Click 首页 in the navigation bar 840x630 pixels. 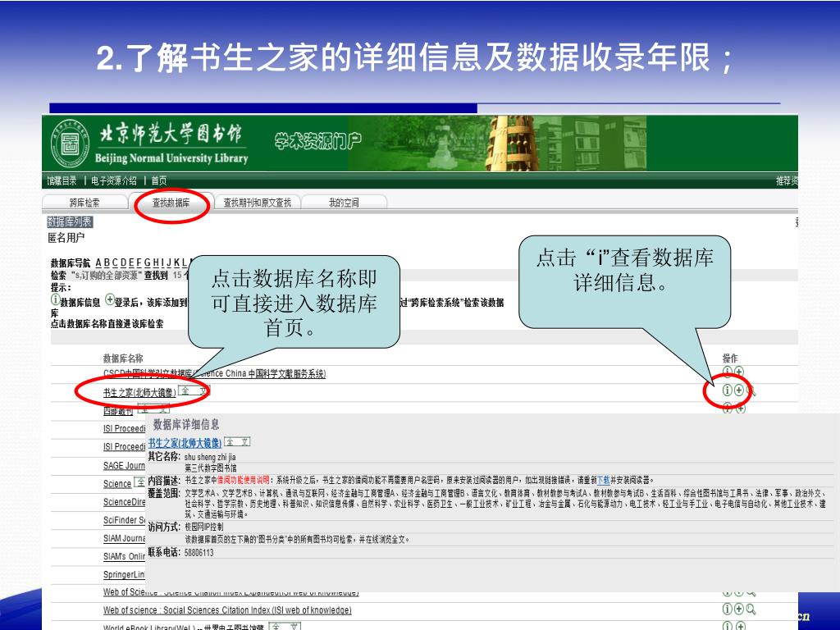click(158, 181)
